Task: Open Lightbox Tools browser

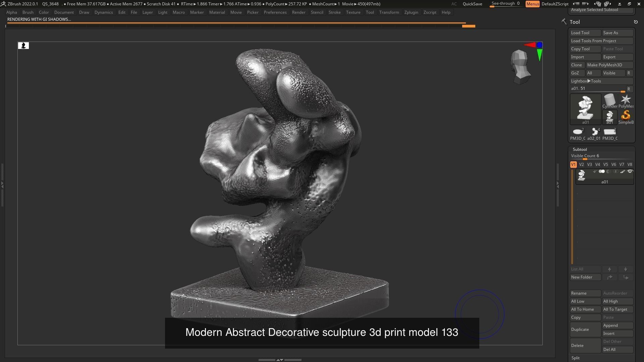Action: 601,81
